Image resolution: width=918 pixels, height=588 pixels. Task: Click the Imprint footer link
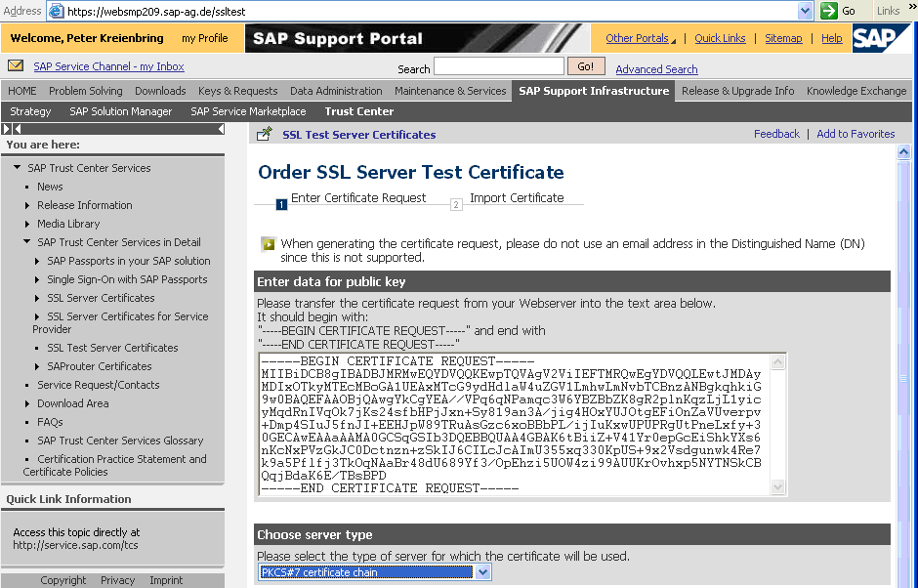click(x=166, y=580)
